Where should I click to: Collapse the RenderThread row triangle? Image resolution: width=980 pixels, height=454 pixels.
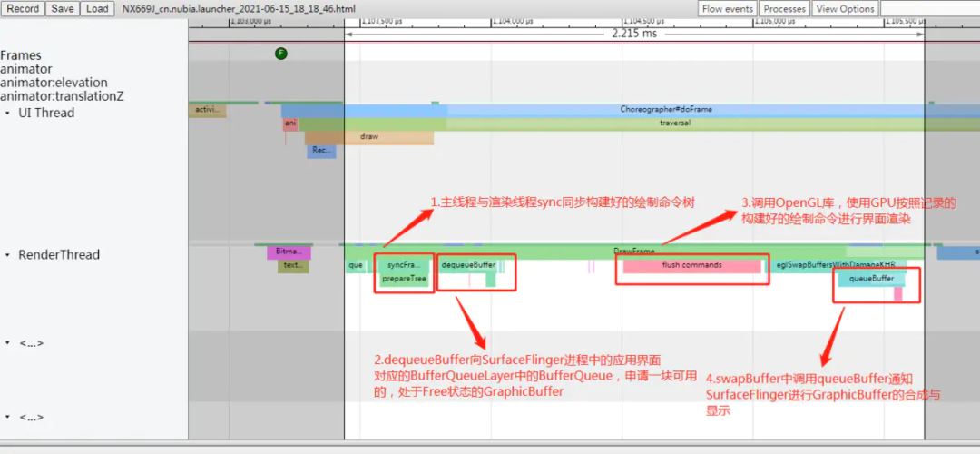(8, 255)
